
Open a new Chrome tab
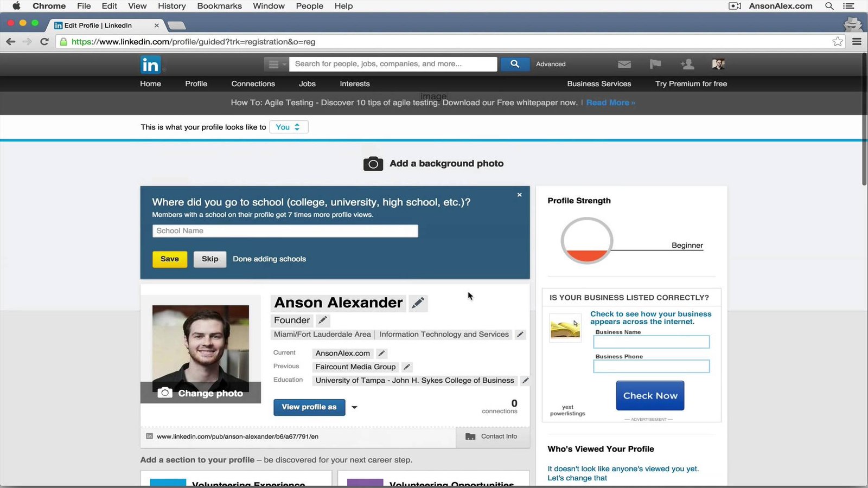[176, 25]
